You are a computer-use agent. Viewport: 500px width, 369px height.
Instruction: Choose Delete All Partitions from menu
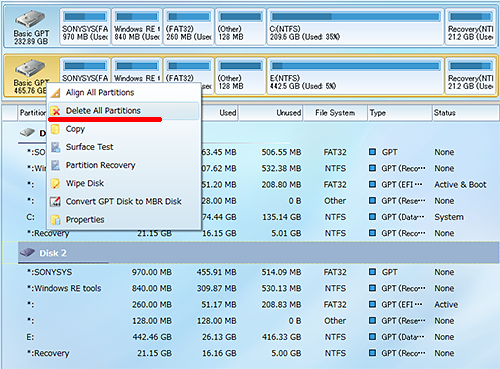pos(124,111)
